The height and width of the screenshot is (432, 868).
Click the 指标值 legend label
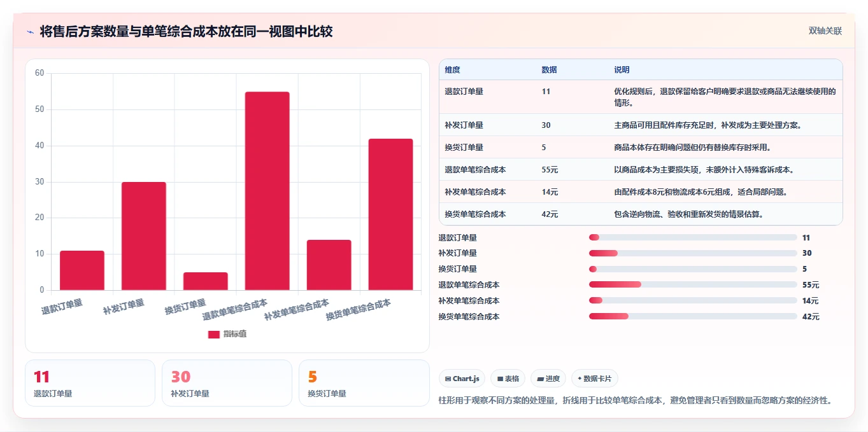coord(235,334)
